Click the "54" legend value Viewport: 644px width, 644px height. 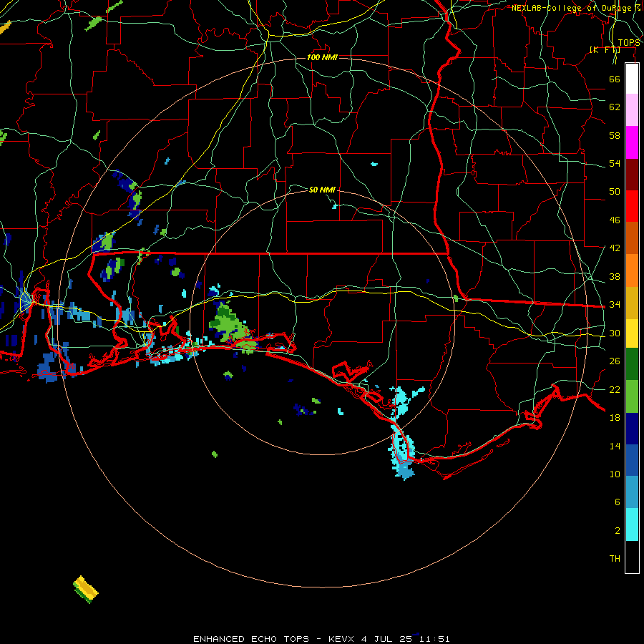(615, 163)
